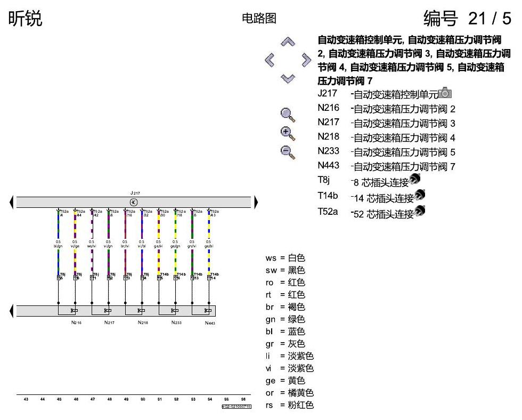This screenshot has height=420, width=522.
Task: Click the 电路图 heading
Action: pos(259,18)
